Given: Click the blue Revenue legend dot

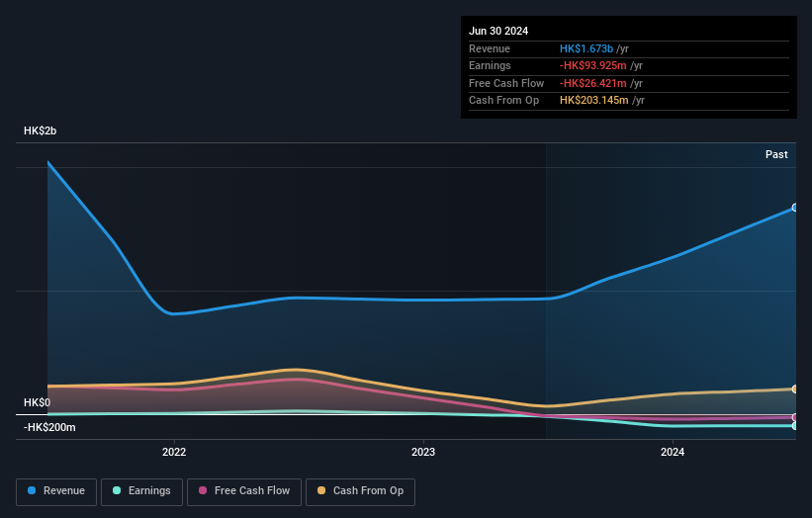Looking at the screenshot, I should coord(32,490).
